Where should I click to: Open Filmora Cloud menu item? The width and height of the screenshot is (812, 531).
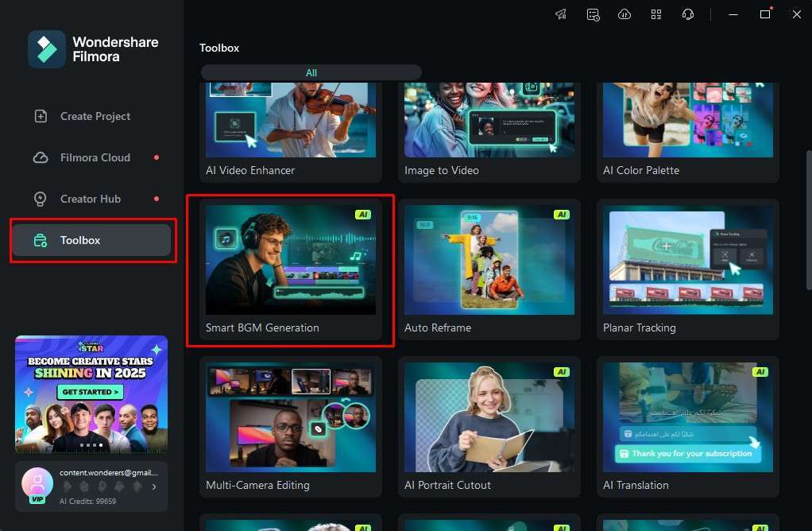pos(91,157)
